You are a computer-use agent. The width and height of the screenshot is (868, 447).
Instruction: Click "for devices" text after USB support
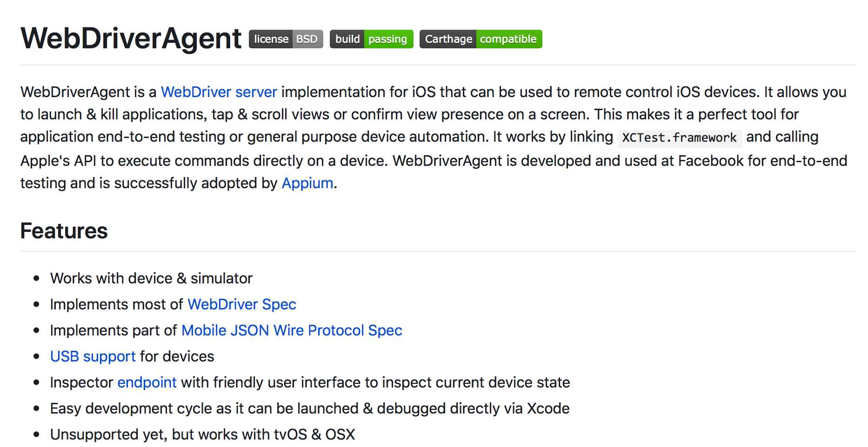coord(177,356)
